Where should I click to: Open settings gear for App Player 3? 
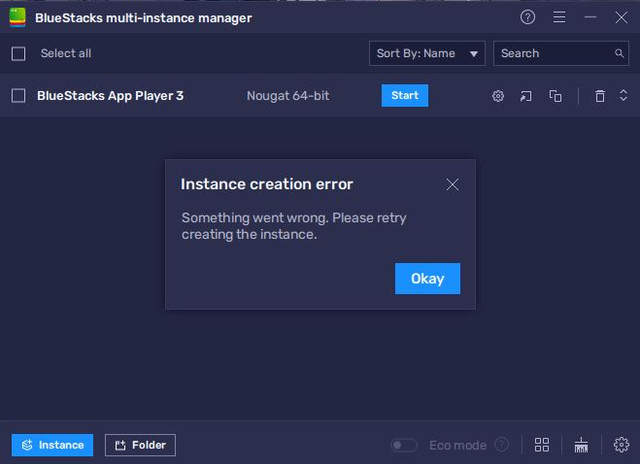(498, 96)
